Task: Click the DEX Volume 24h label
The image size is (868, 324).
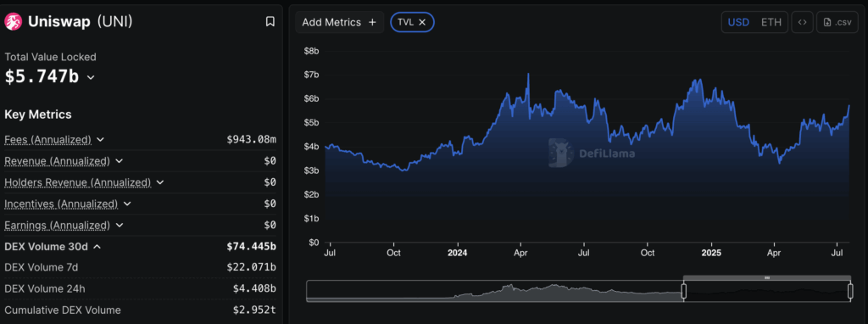Action: (45, 288)
